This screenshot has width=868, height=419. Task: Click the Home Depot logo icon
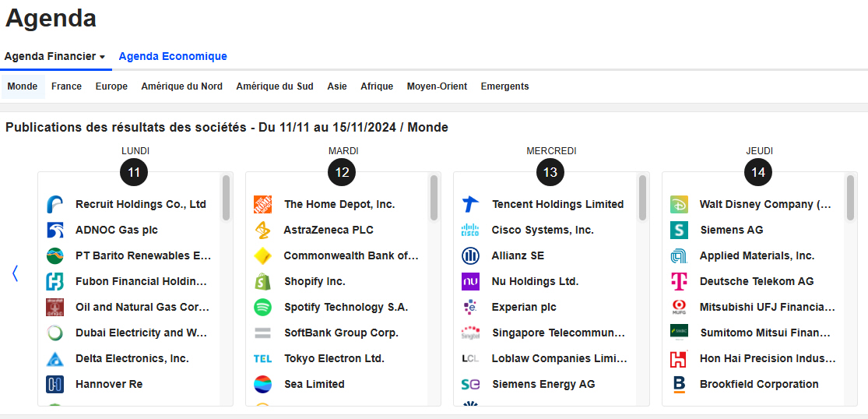(x=263, y=205)
